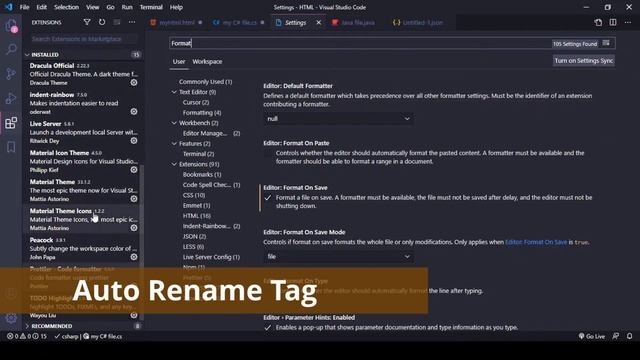Collapse the Extensions settings group
The width and height of the screenshot is (640, 360).
174,164
